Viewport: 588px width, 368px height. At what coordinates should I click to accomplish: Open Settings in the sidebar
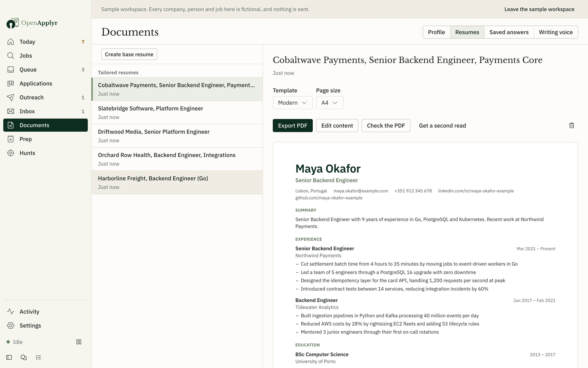pos(46,325)
